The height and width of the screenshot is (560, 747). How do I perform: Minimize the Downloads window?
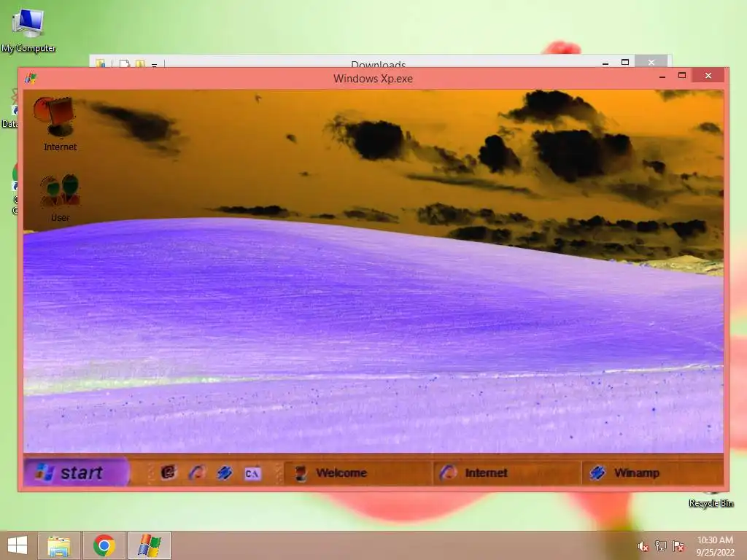click(605, 63)
